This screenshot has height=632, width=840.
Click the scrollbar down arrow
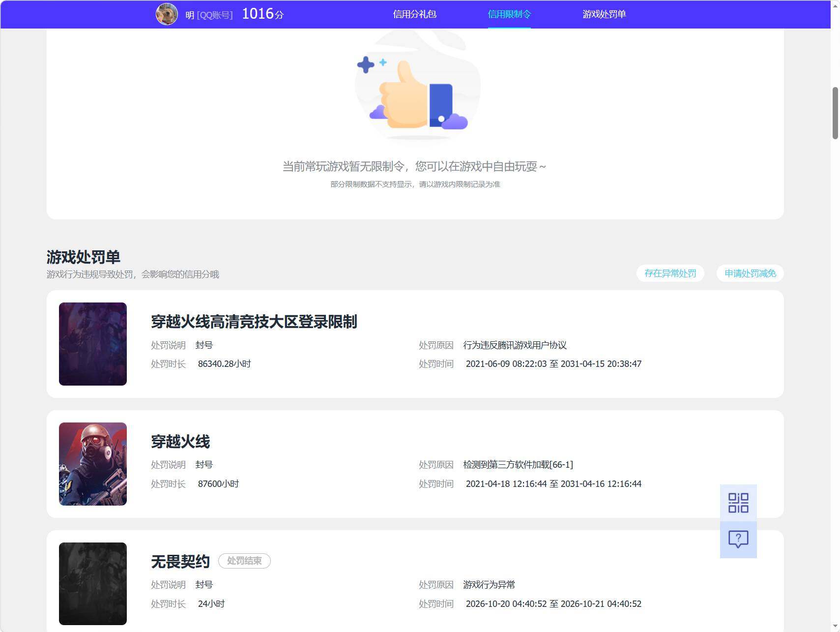click(x=835, y=627)
